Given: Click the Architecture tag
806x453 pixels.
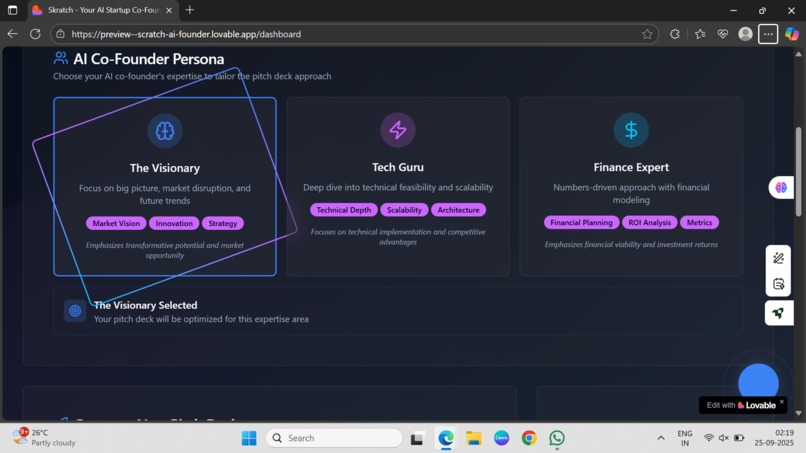Looking at the screenshot, I should pos(459,210).
